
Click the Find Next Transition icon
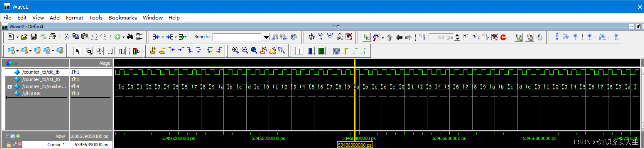pyautogui.click(x=181, y=51)
